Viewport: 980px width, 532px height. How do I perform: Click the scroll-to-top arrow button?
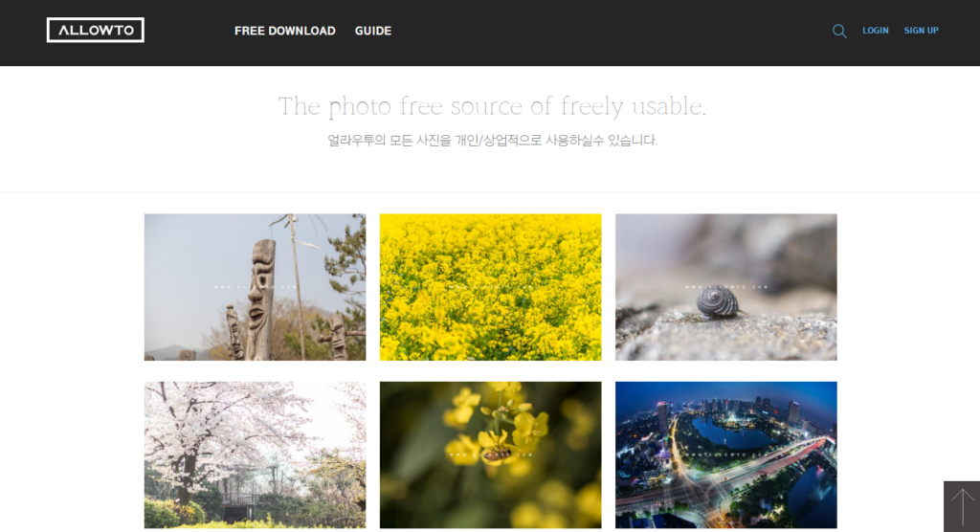(x=962, y=506)
